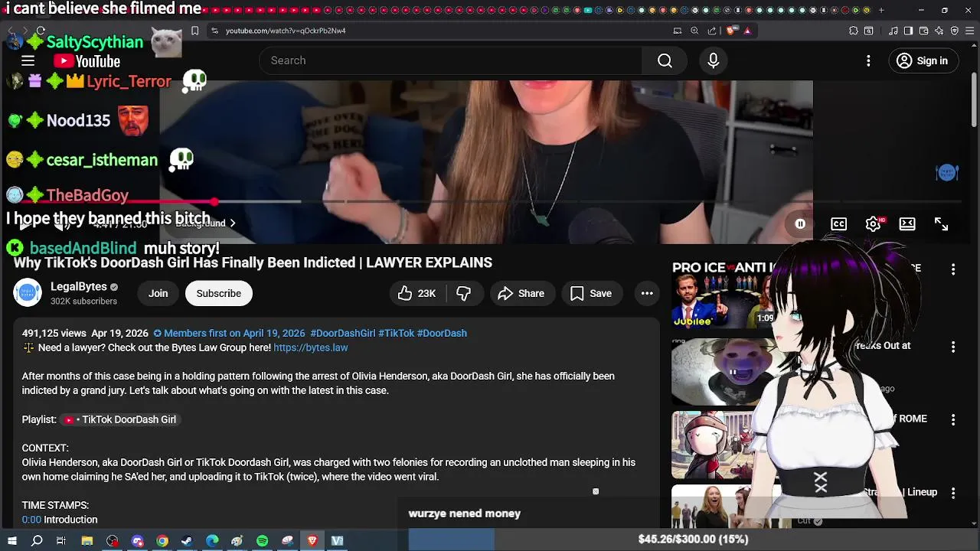
Task: Open options for Lineup recommended video
Action: (953, 494)
